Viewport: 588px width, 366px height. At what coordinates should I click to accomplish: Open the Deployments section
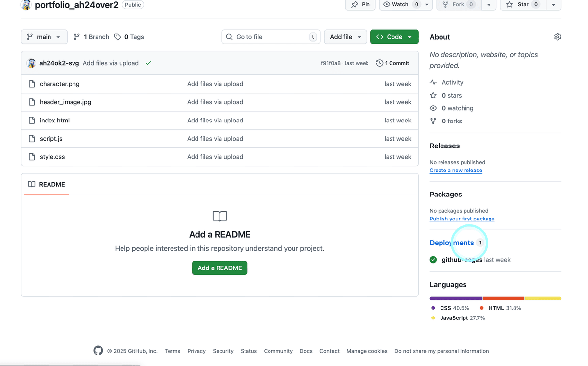pyautogui.click(x=451, y=243)
